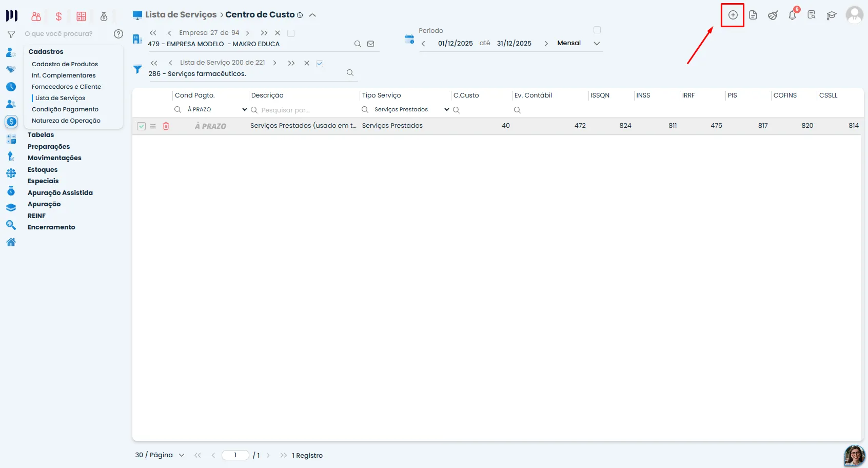Open the user profile avatar
Screen dimensions: 868x468
854,15
